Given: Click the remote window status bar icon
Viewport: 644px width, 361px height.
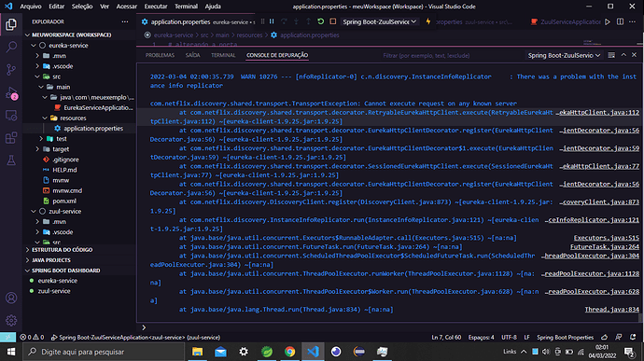Looking at the screenshot, I should click(7, 337).
